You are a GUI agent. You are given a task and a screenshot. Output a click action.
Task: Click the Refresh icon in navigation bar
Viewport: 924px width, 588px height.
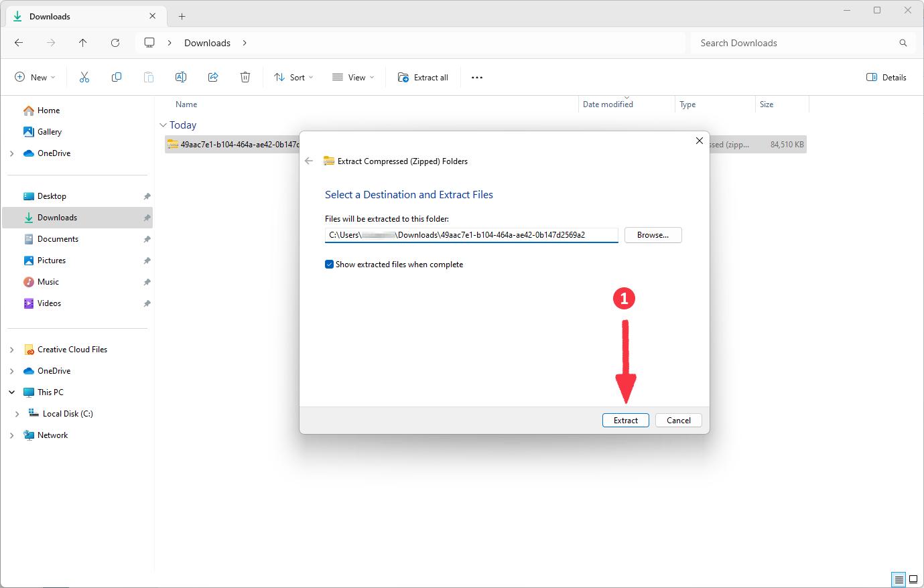coord(115,43)
